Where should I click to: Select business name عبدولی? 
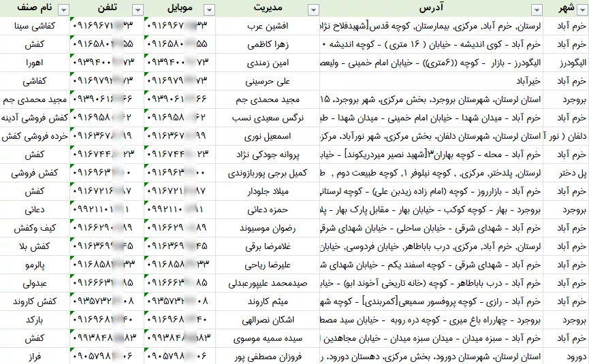35,283
